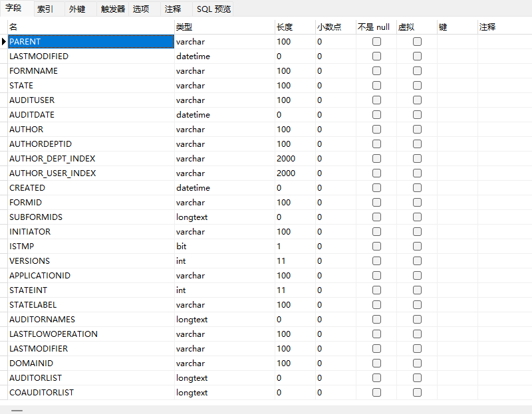Tick 虚拟 checkbox for ISTMP row
The height and width of the screenshot is (414, 532).
(417, 246)
